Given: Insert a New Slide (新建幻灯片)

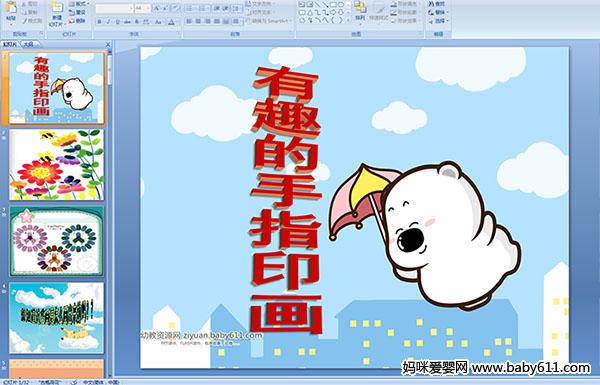Looking at the screenshot, I should pyautogui.click(x=57, y=13).
